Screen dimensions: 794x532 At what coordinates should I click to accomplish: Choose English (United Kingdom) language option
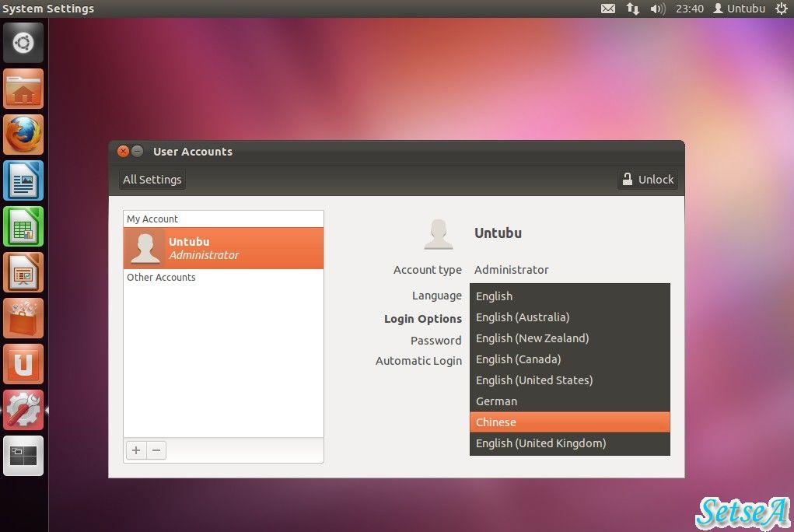coord(570,443)
